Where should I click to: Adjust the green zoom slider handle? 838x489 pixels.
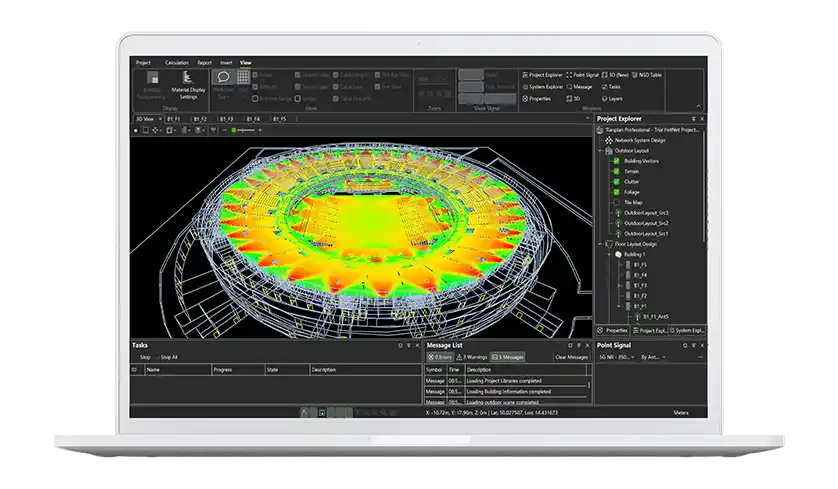coord(234,130)
